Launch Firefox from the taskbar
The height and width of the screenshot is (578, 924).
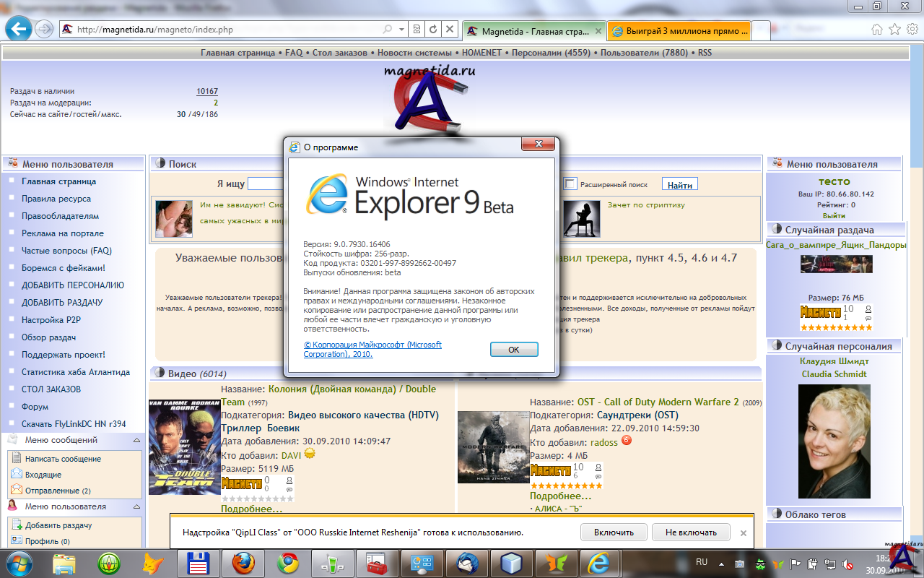tap(243, 562)
